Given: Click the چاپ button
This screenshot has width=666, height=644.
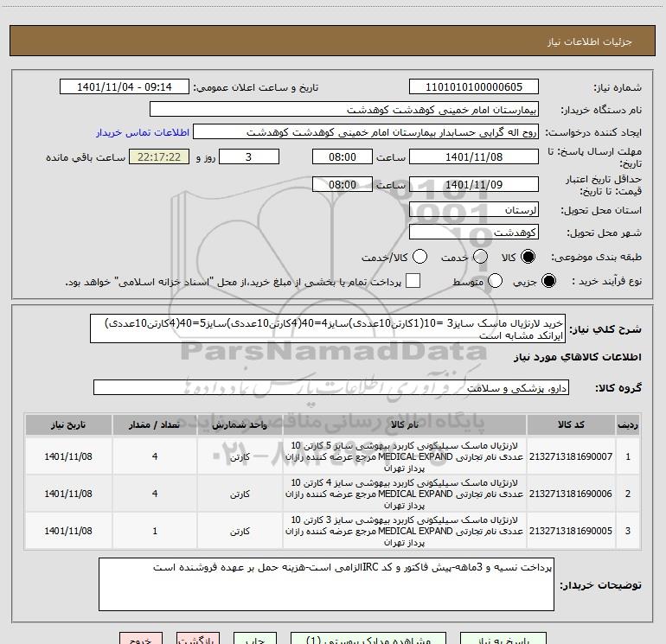Looking at the screenshot, I should [x=255, y=639].
